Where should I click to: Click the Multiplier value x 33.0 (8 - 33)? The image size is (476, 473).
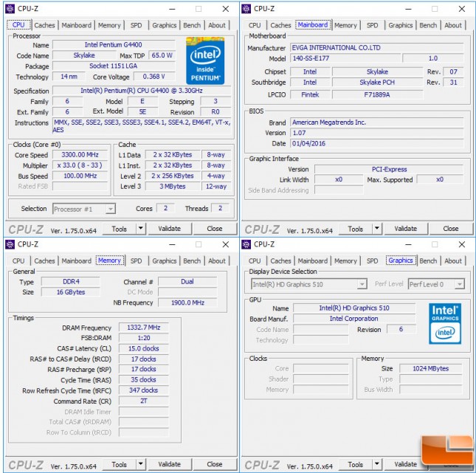(x=80, y=165)
